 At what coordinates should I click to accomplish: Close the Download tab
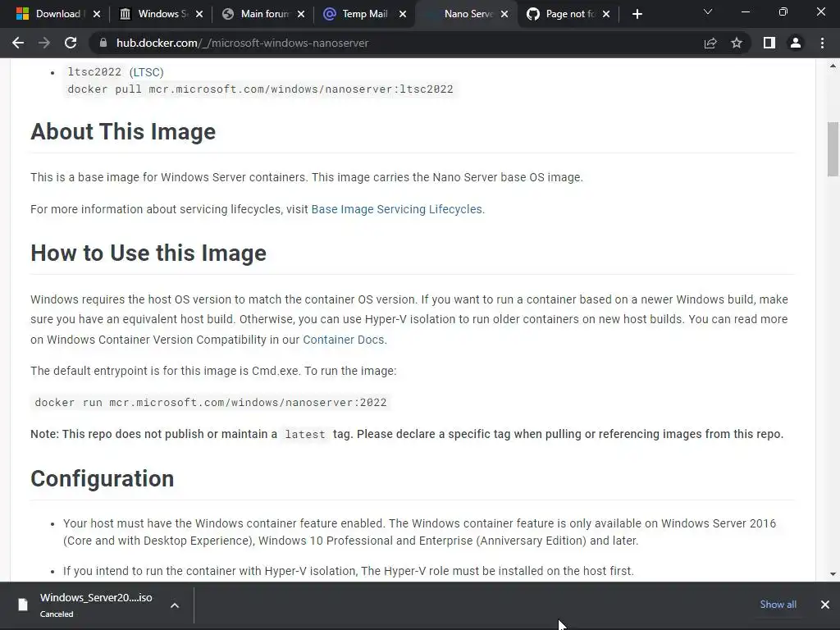tap(97, 14)
